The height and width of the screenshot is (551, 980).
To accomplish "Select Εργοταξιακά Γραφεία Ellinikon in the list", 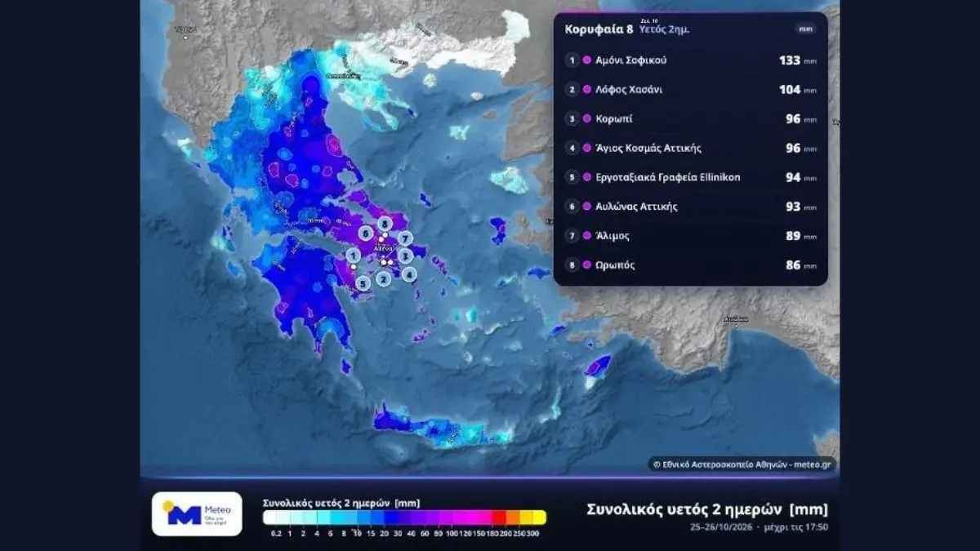I will (668, 177).
